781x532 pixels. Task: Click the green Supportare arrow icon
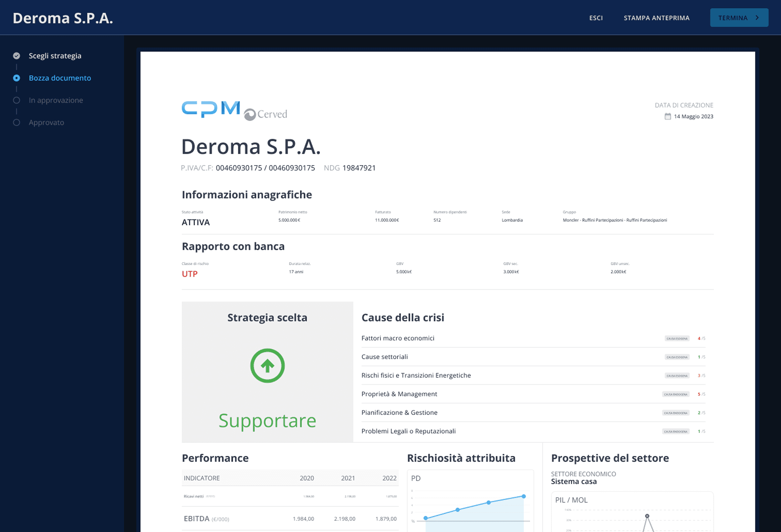click(x=267, y=366)
